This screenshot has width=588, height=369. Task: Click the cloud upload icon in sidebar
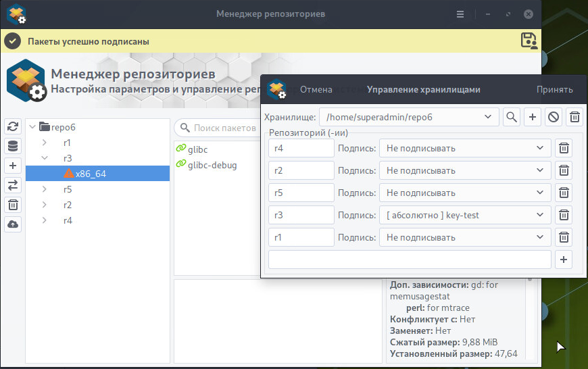tap(13, 224)
